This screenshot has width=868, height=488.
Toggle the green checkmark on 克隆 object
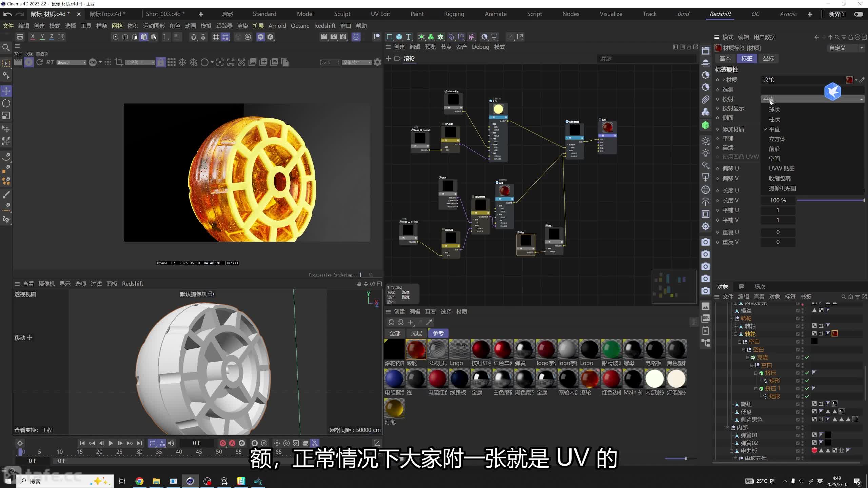click(x=807, y=358)
